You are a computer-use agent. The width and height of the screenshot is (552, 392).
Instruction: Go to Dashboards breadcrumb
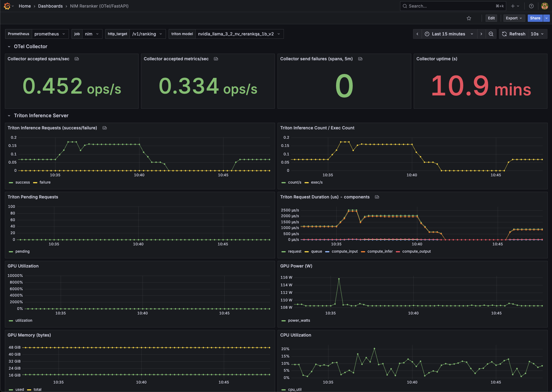pyautogui.click(x=50, y=6)
